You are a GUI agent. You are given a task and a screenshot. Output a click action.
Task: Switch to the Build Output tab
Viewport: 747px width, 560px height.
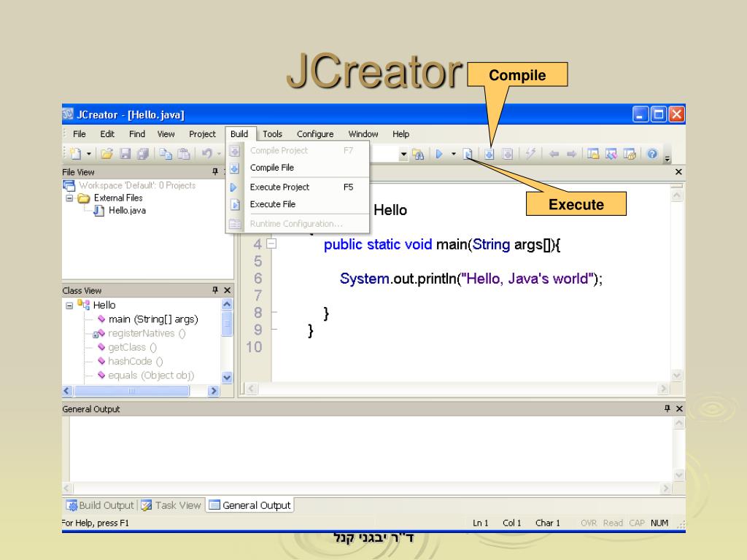click(x=99, y=505)
